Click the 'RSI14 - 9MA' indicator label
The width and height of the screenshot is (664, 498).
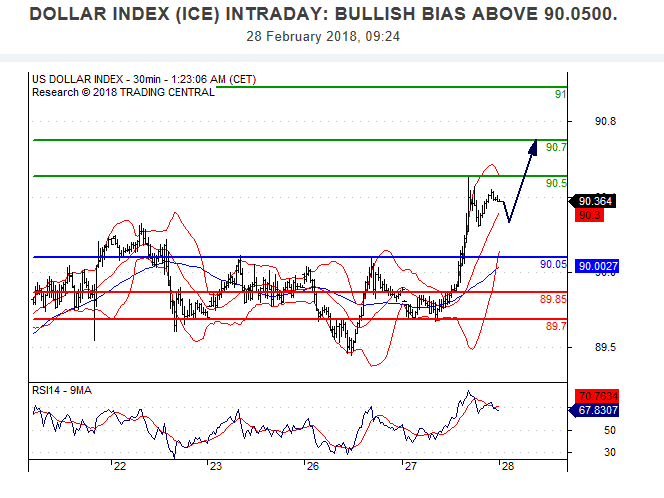(x=62, y=390)
